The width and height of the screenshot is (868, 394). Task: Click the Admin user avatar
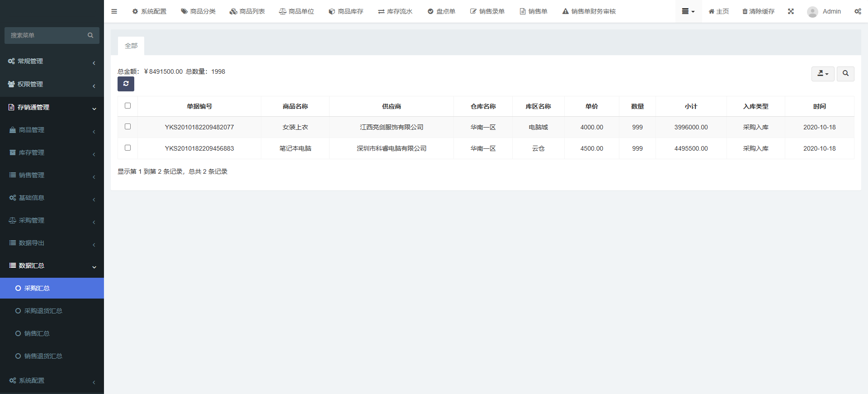pos(812,12)
